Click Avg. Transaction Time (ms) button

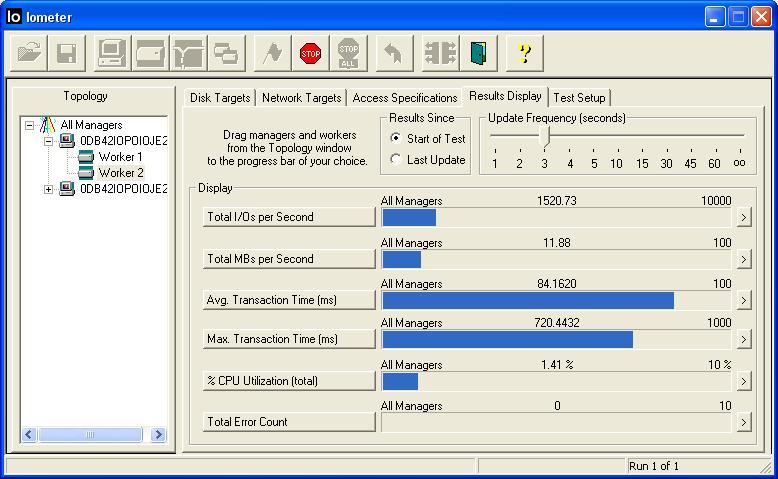tap(289, 300)
